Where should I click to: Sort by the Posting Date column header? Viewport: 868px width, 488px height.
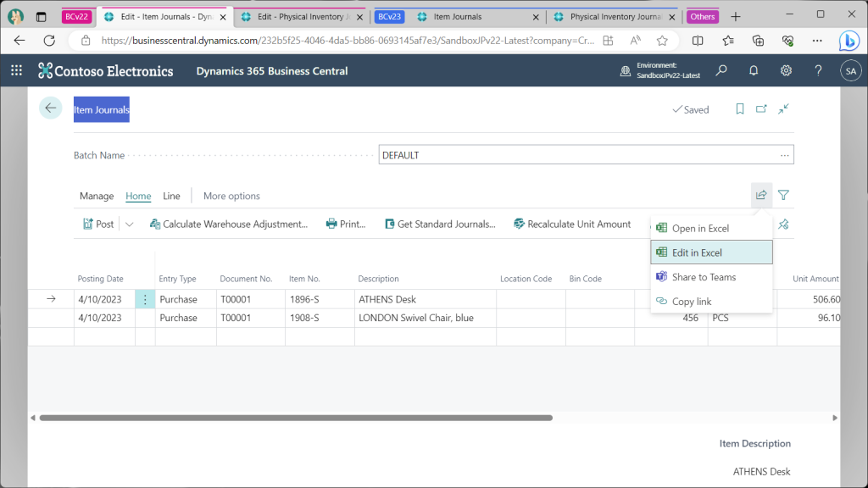(x=100, y=279)
